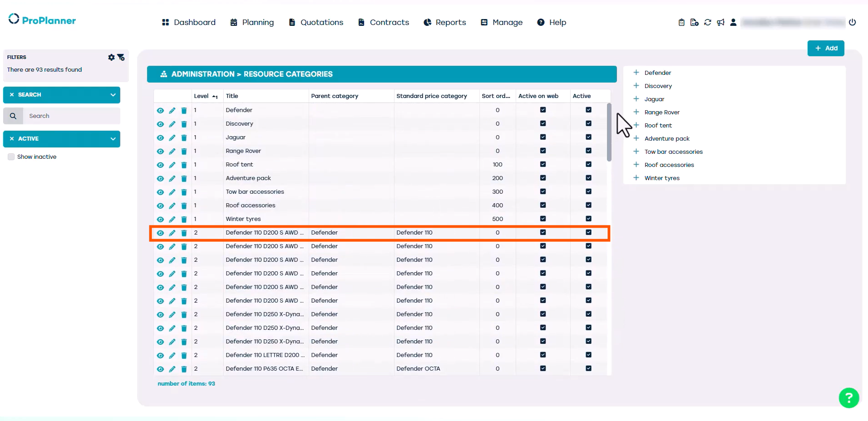Expand Defender in category tree
This screenshot has height=421, width=868.
pos(636,73)
